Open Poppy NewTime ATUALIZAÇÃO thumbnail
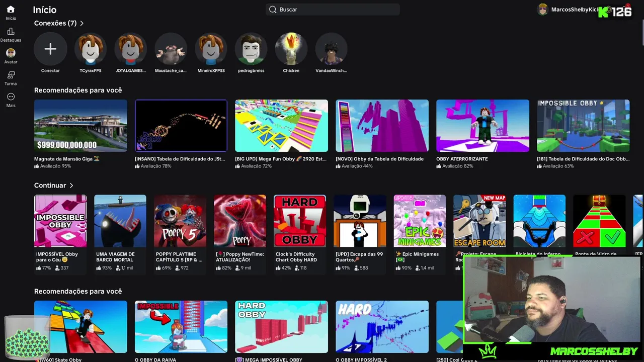 [x=240, y=221]
